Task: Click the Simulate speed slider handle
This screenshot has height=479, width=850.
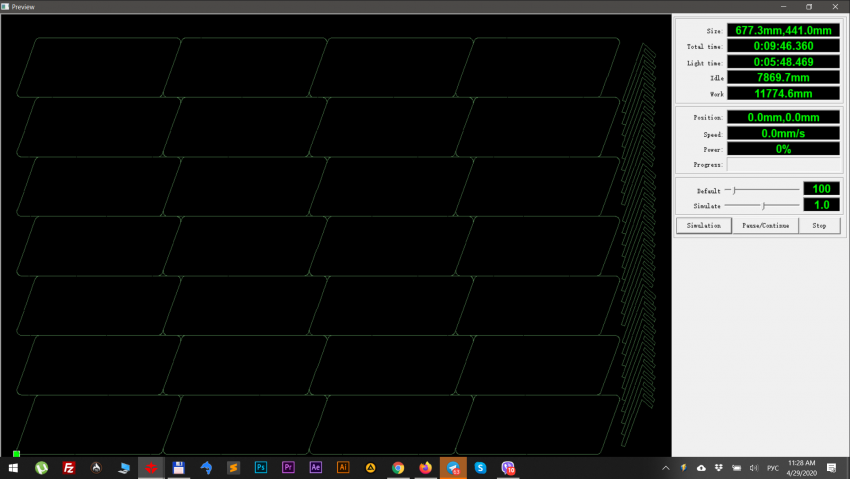Action: click(763, 205)
